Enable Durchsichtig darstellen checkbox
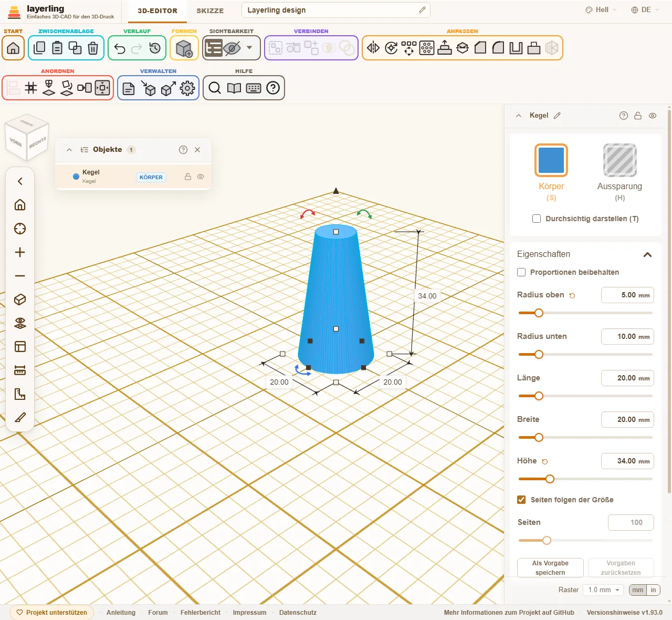 tap(537, 219)
